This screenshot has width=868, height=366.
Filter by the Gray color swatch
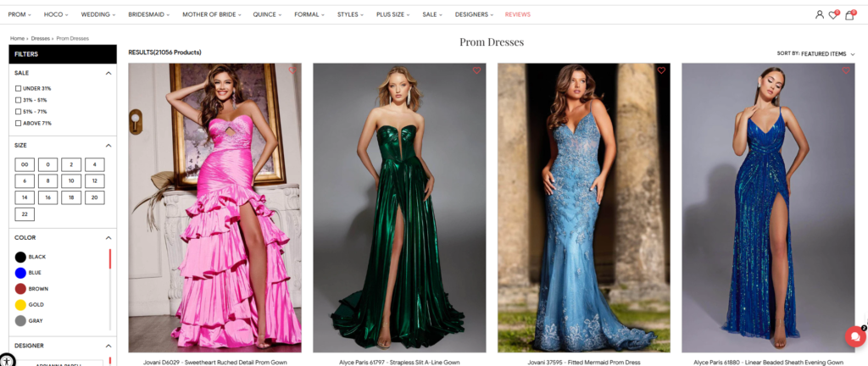click(x=20, y=321)
